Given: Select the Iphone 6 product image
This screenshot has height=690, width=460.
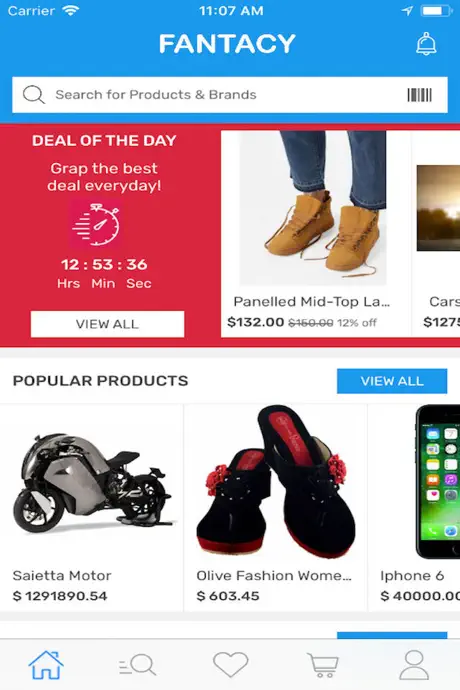Looking at the screenshot, I should [x=438, y=482].
